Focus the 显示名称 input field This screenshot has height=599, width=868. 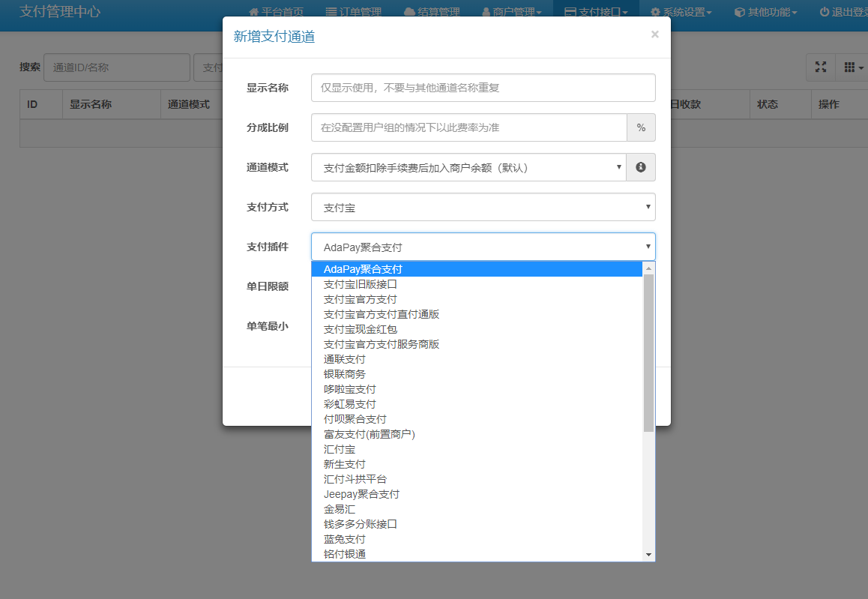(483, 88)
